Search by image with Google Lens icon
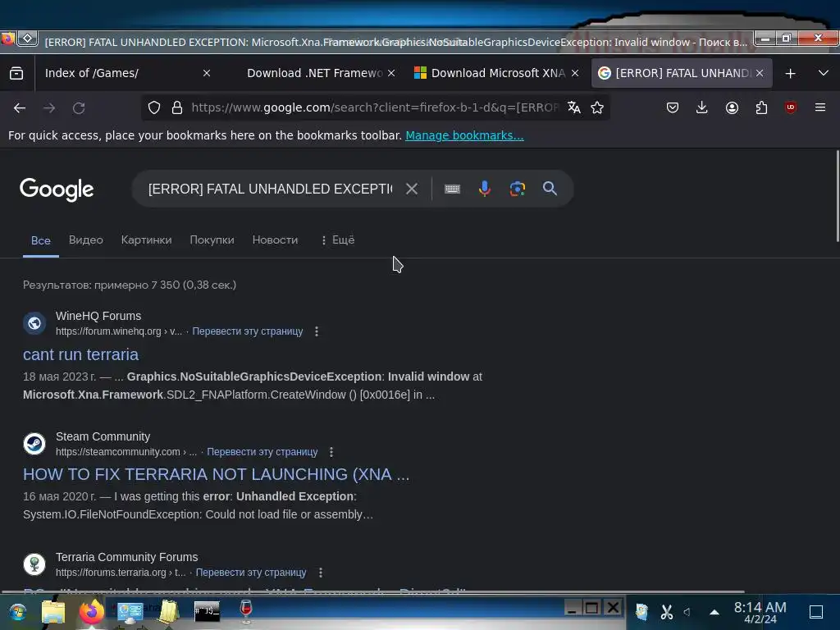Screen dimensions: 840x630 pos(518,189)
